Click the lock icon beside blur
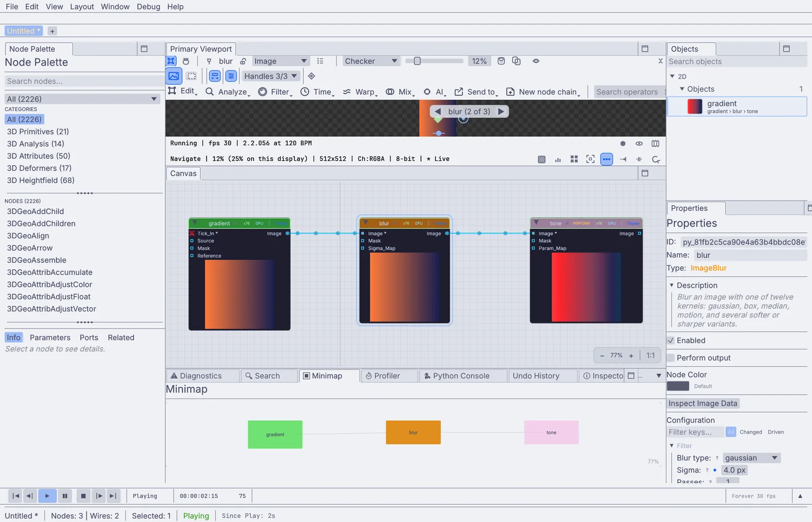The height and width of the screenshot is (522, 812). [x=243, y=61]
